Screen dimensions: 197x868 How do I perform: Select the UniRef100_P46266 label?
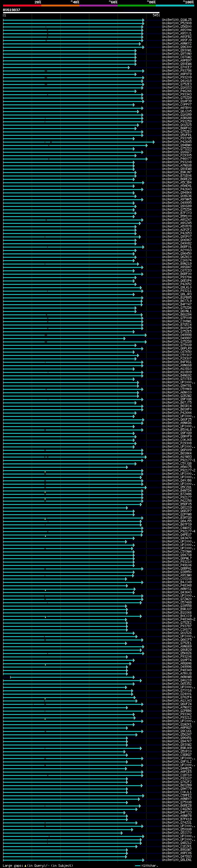pos(177,91)
